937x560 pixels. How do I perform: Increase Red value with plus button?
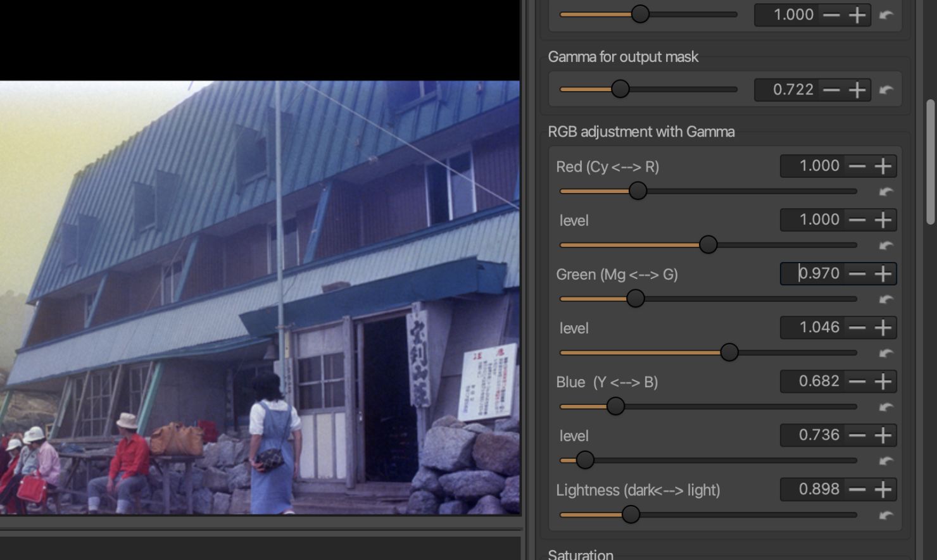point(883,166)
